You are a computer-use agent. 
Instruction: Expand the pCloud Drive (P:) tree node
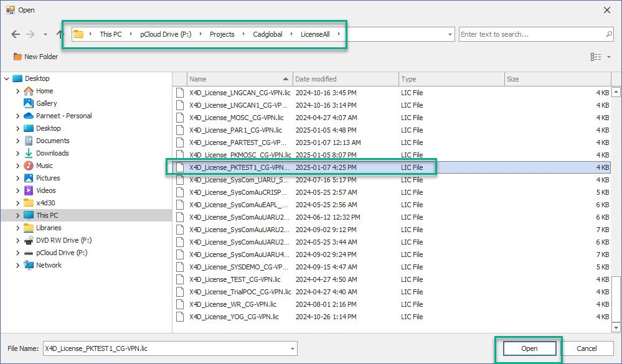[18, 253]
